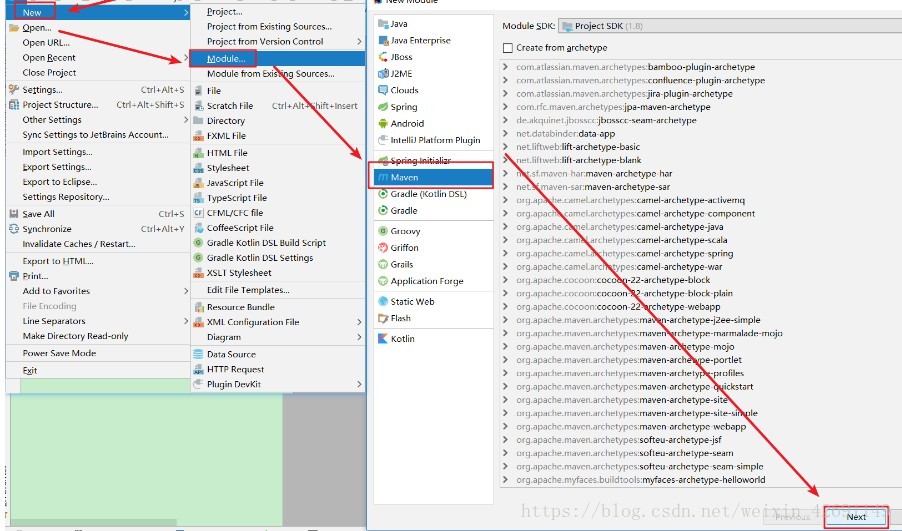Expand maven-archetype-webapp tree node
The height and width of the screenshot is (531, 902).
[505, 426]
